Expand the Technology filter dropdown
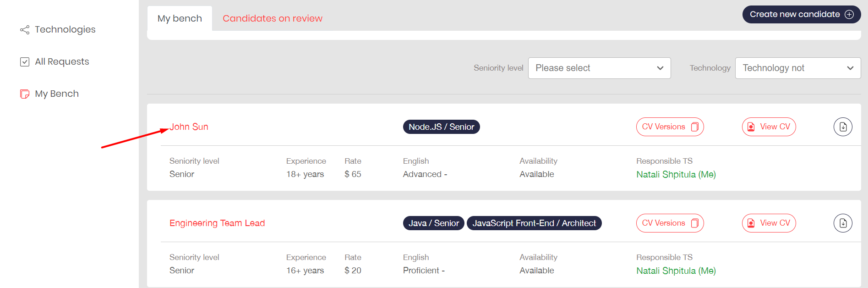This screenshot has height=288, width=868. pyautogui.click(x=798, y=68)
